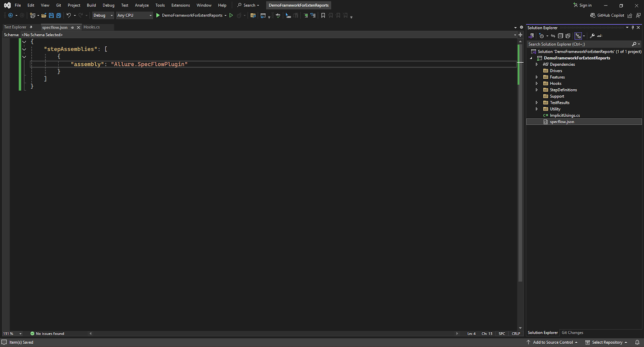Open the Debug configuration dropdown
Image resolution: width=644 pixels, height=347 pixels.
(103, 15)
